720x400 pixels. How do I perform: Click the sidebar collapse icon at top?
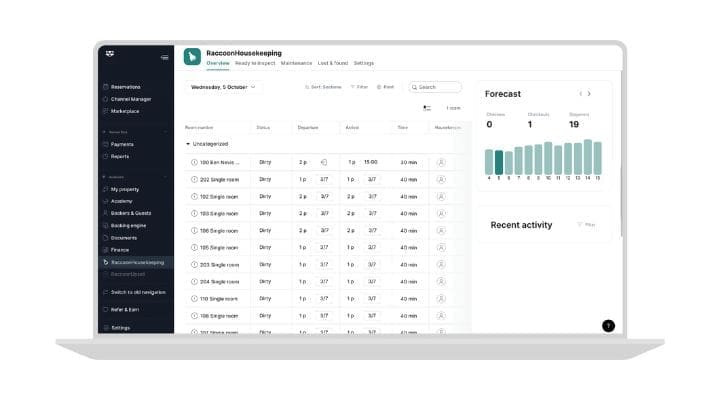[165, 57]
